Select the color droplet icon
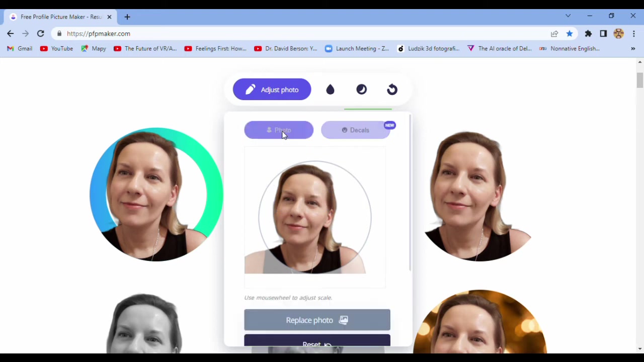 (330, 89)
